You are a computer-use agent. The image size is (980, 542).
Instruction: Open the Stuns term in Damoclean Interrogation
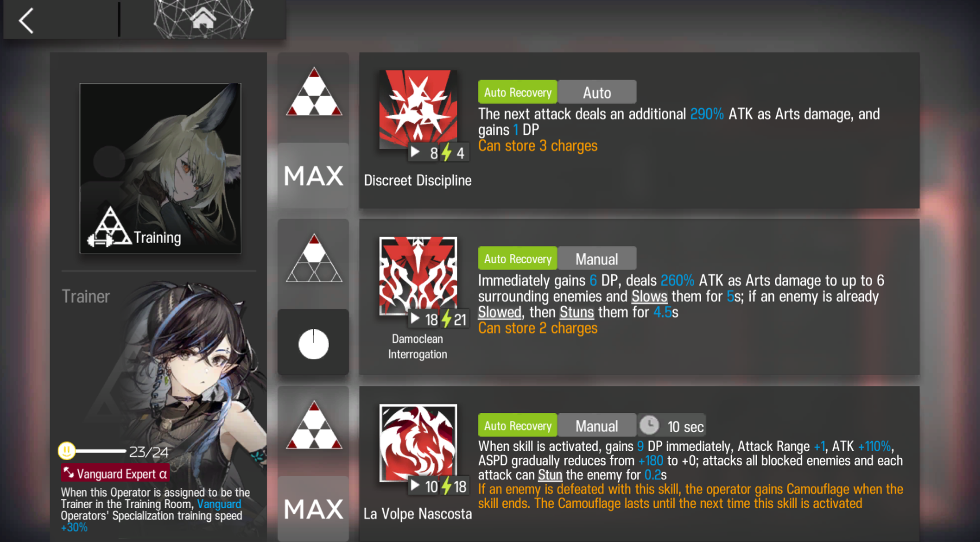577,312
